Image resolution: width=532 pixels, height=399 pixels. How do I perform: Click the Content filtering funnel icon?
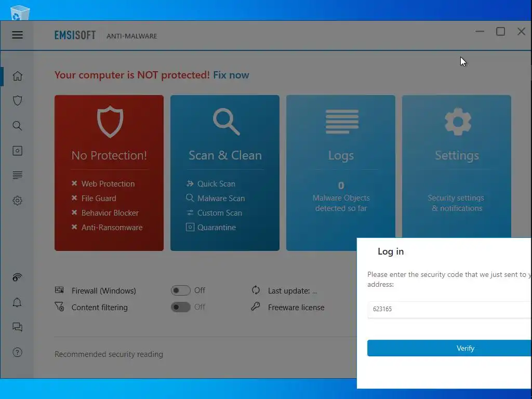[x=59, y=307]
